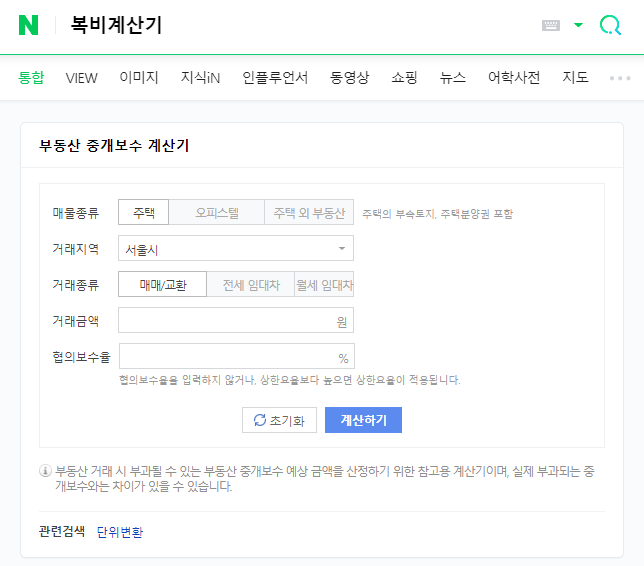The height and width of the screenshot is (566, 644).
Task: Go to the 지식iN tab
Action: coord(200,77)
